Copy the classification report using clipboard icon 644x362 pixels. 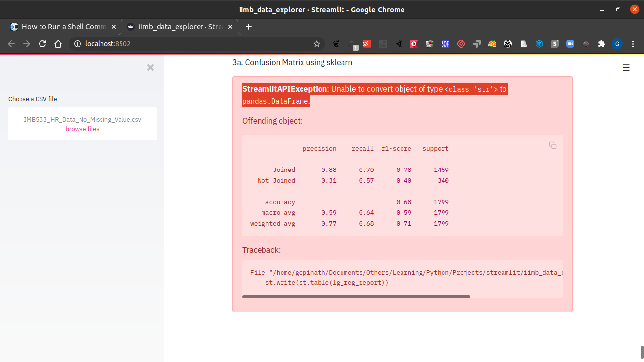tap(552, 145)
